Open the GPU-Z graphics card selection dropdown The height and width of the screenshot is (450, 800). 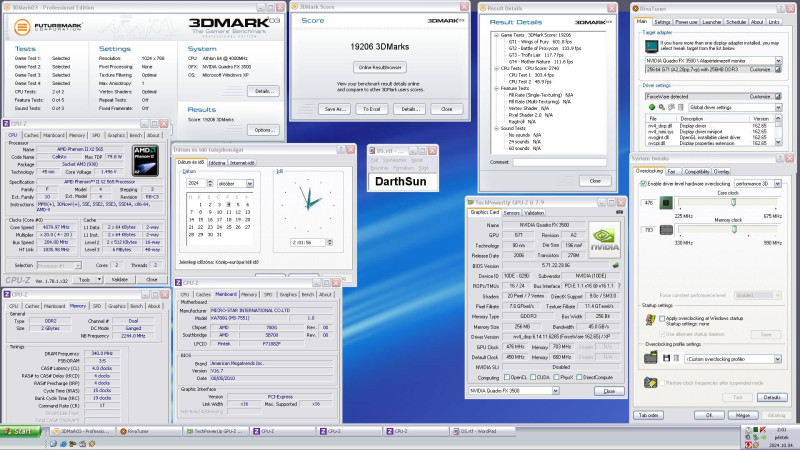pyautogui.click(x=555, y=391)
